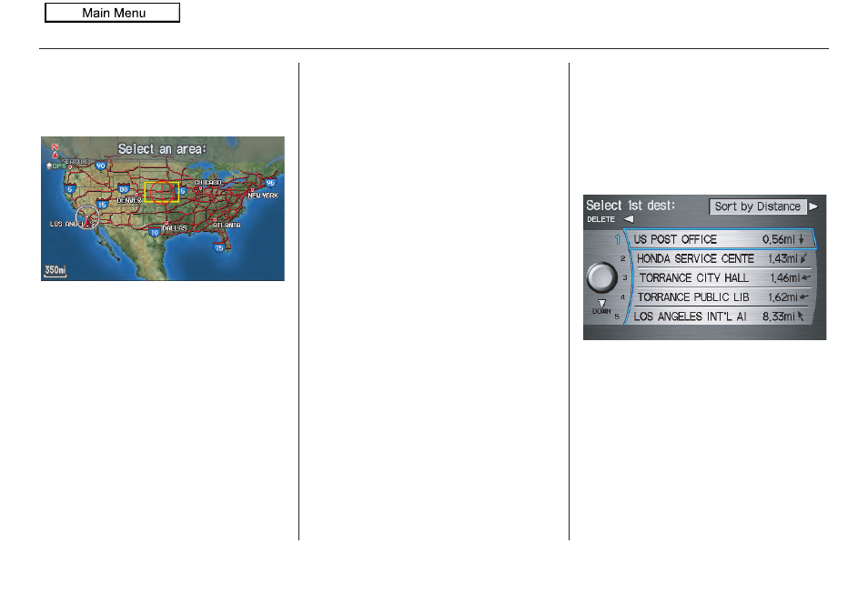Viewport: 868px width, 593px height.
Task: Click the Select 1st dest: heading
Action: [631, 206]
